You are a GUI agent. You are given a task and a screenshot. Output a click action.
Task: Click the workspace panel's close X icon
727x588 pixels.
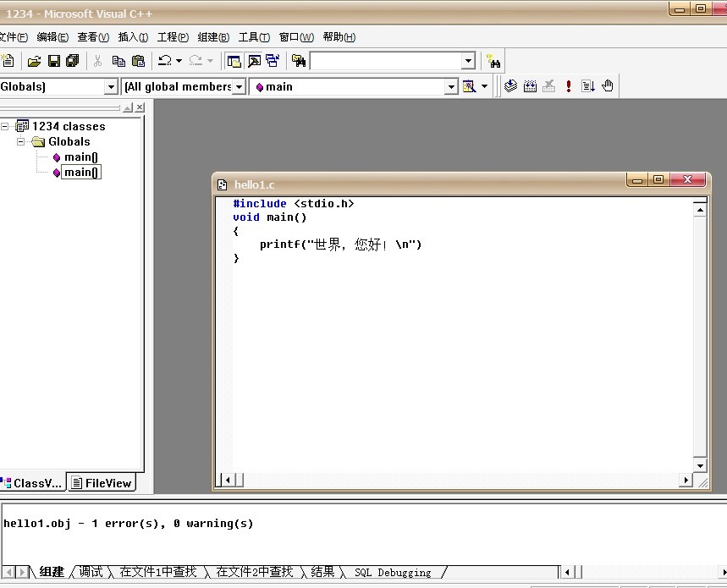pyautogui.click(x=140, y=107)
